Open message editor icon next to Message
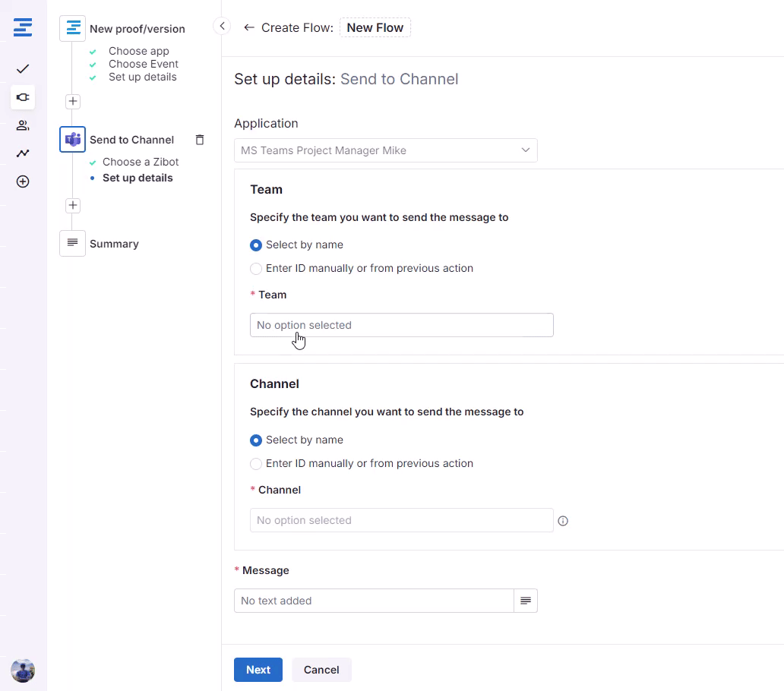 tap(526, 601)
